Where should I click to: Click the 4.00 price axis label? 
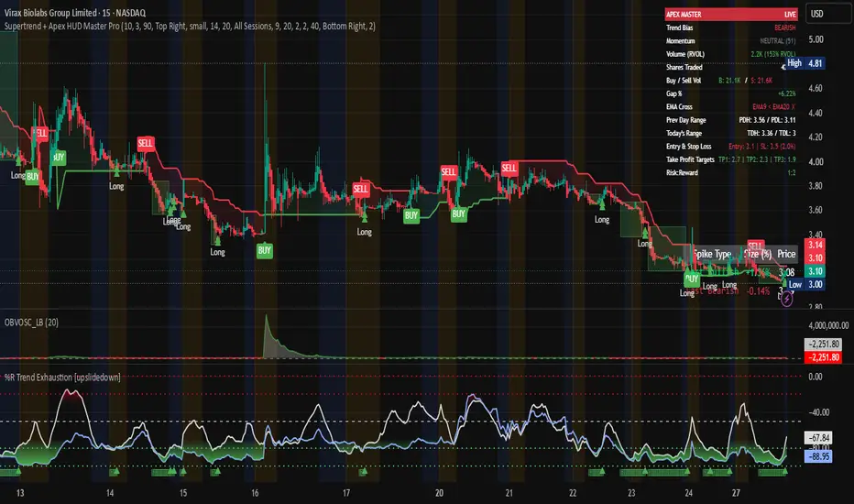click(x=816, y=162)
